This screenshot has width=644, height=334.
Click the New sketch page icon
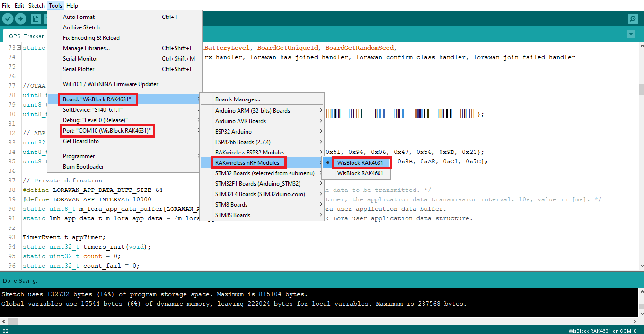tap(35, 18)
